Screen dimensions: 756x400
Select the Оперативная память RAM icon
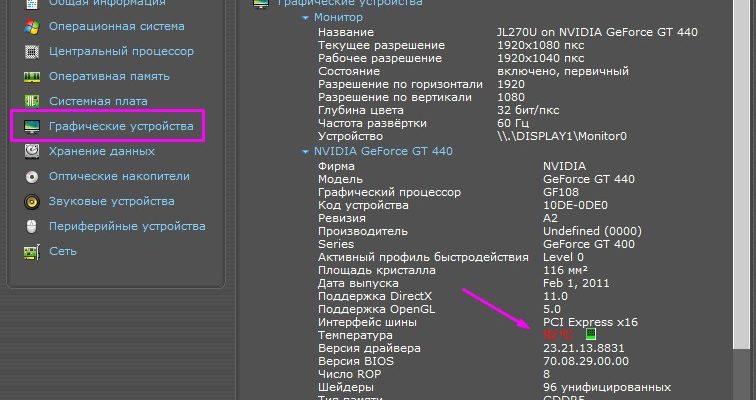[x=32, y=77]
